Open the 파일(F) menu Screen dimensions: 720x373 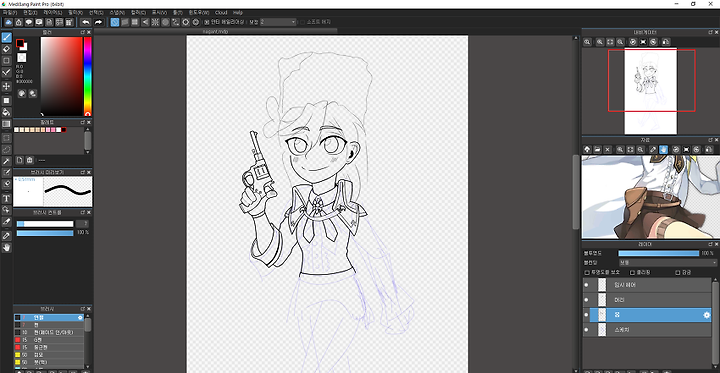(x=10, y=12)
